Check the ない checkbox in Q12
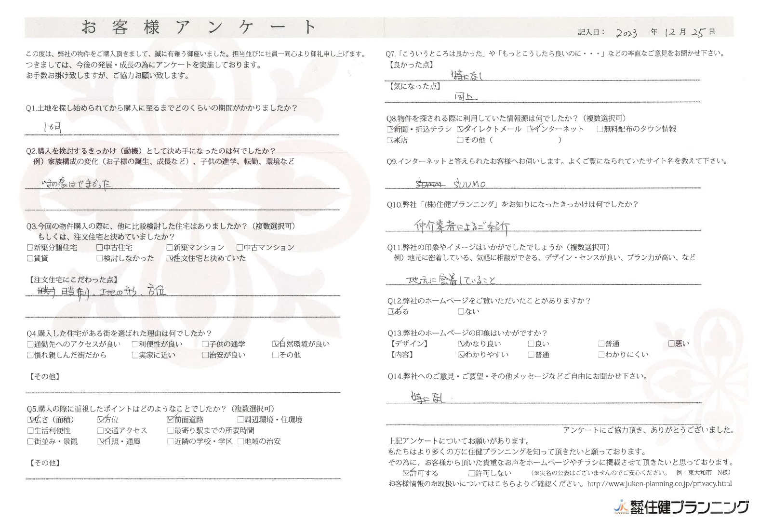The image size is (760, 532). pos(461,312)
